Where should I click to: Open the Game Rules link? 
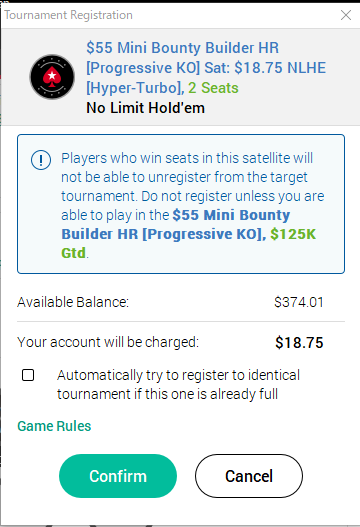tap(54, 426)
